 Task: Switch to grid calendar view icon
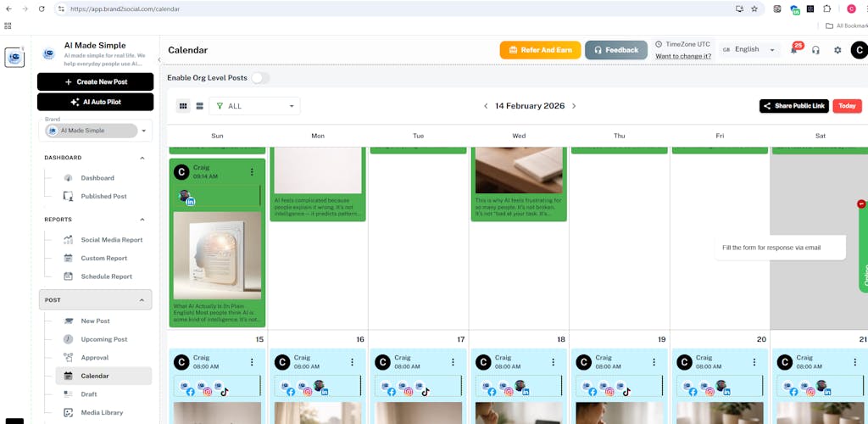(x=183, y=106)
